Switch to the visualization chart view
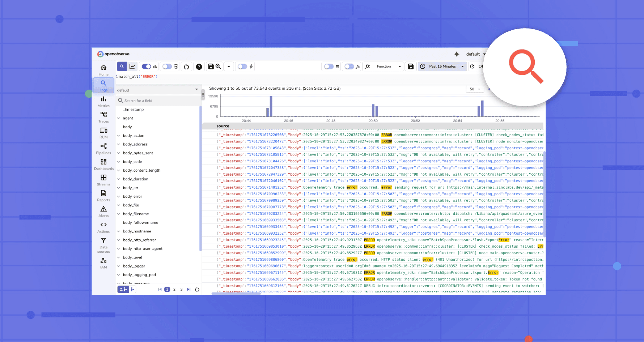 132,66
